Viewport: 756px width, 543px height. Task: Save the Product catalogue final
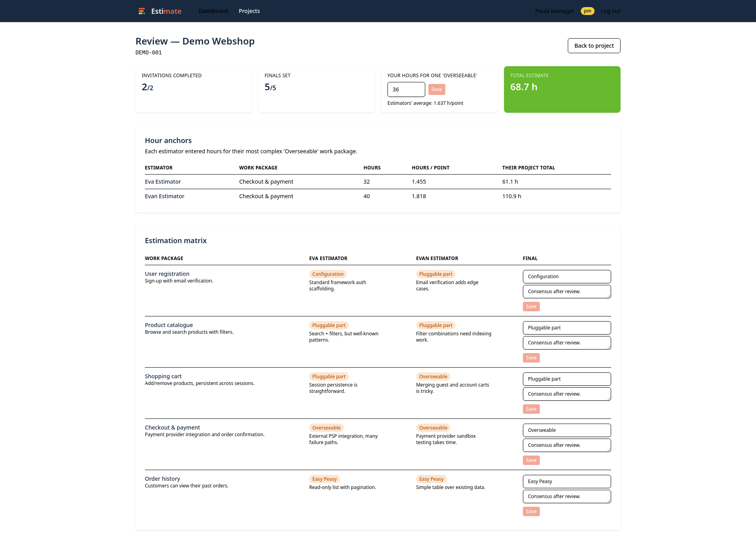(x=531, y=358)
